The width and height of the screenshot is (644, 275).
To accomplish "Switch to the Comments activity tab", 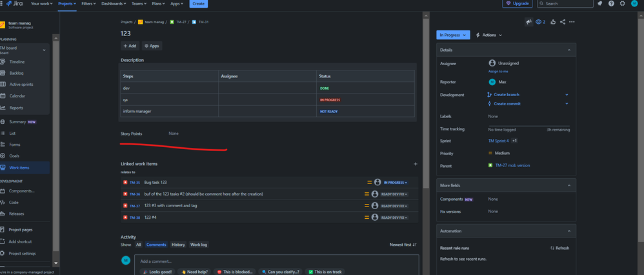I will click(156, 245).
